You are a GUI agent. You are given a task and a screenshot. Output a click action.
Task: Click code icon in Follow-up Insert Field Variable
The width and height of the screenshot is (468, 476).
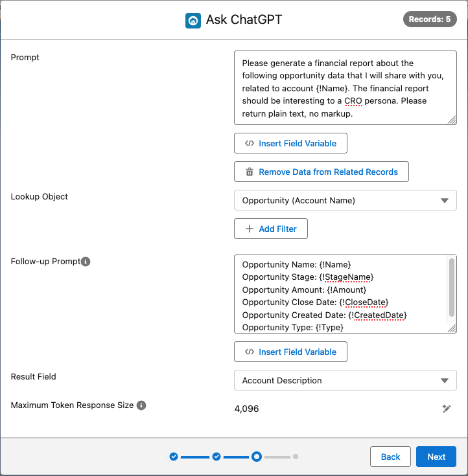tap(250, 352)
